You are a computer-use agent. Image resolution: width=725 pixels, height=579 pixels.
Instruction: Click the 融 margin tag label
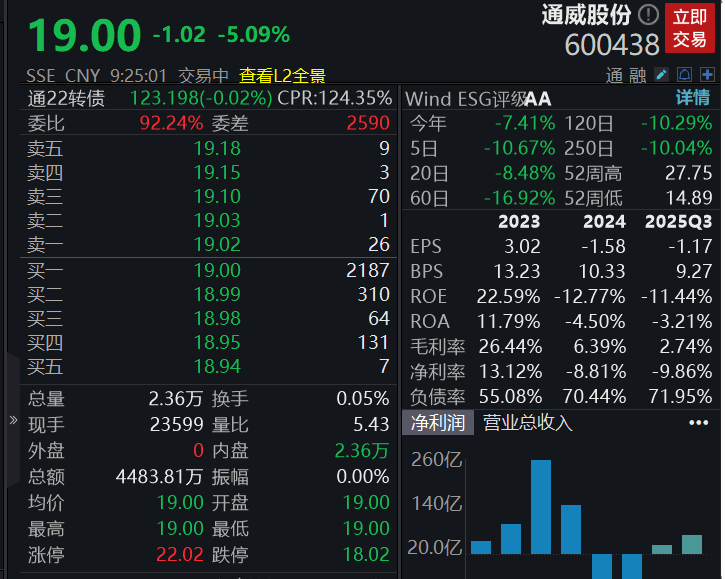(638, 75)
